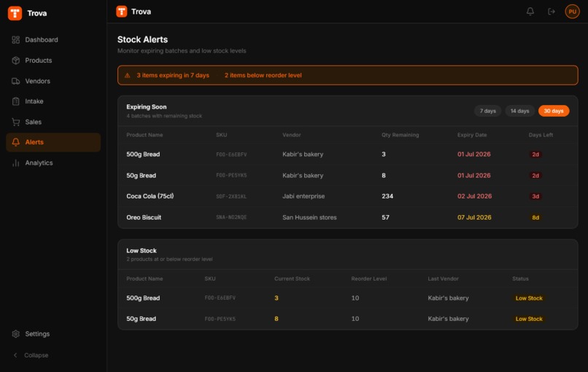Image resolution: width=588 pixels, height=372 pixels.
Task: Select 50g Bread in Expiring Soon table
Action: 348,176
